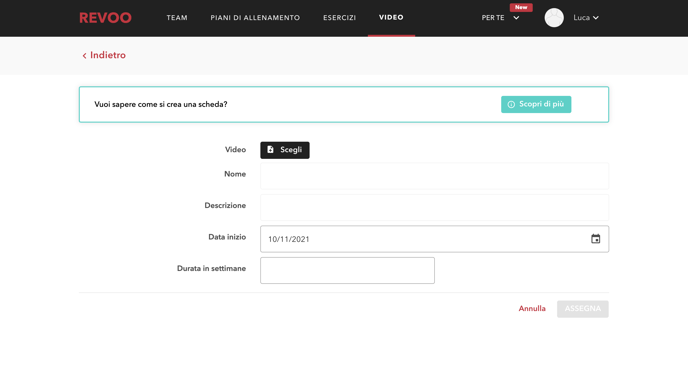
Task: Focus the Durata in settimane field
Action: (x=347, y=270)
